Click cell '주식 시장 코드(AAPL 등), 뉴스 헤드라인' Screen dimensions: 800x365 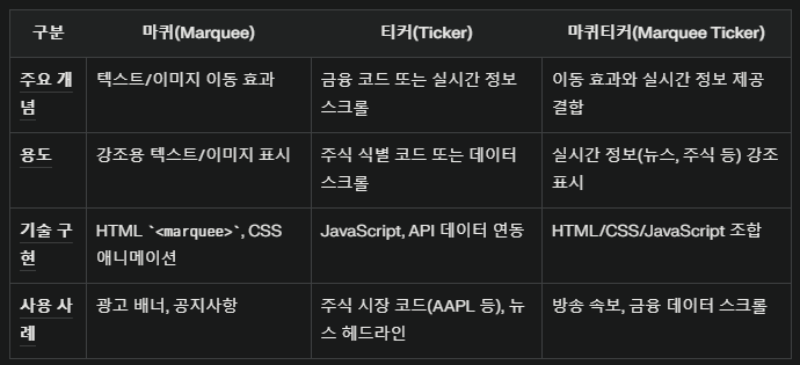pyautogui.click(x=427, y=321)
